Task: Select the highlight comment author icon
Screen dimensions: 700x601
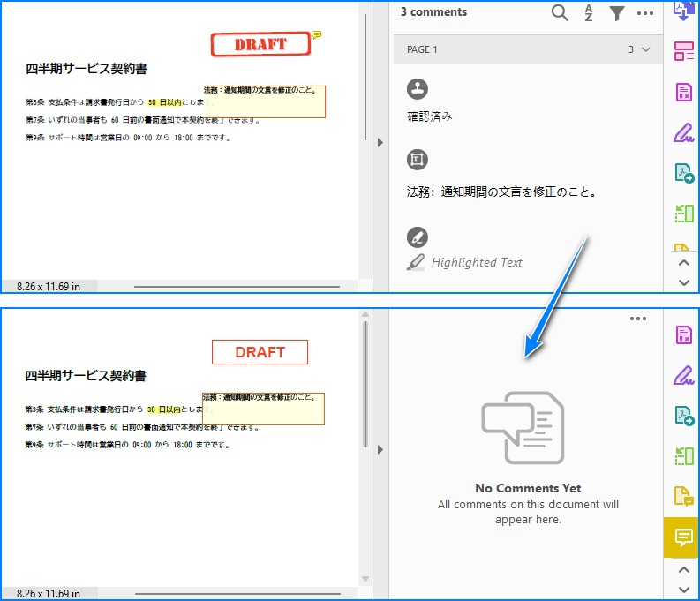Action: 418,237
